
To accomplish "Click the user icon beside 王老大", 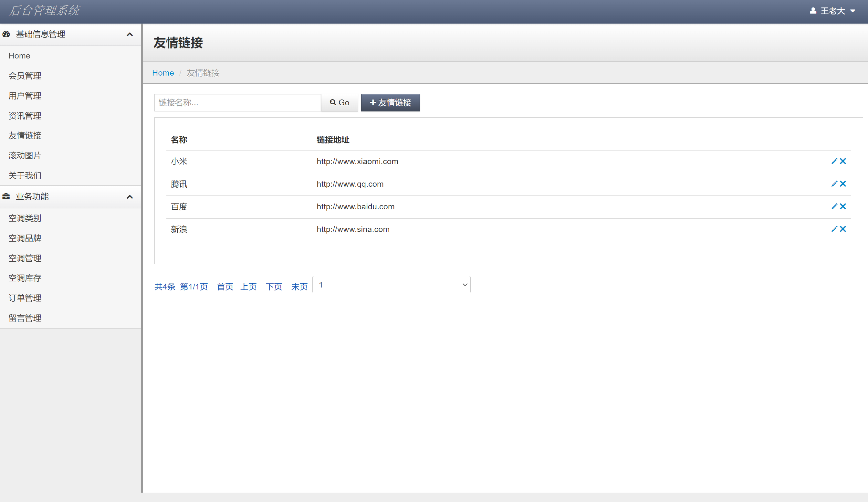I will pos(813,11).
